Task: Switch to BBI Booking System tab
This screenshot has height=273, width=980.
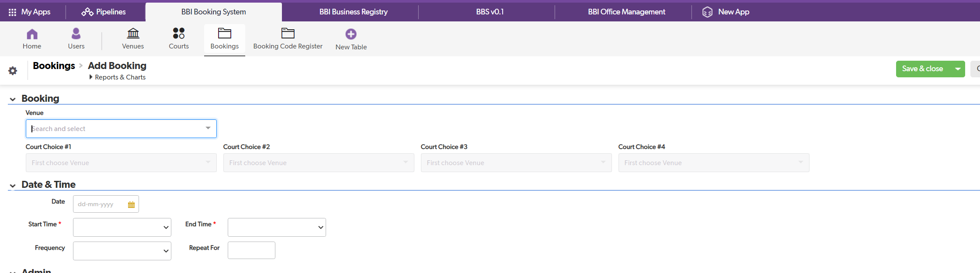Action: tap(214, 12)
